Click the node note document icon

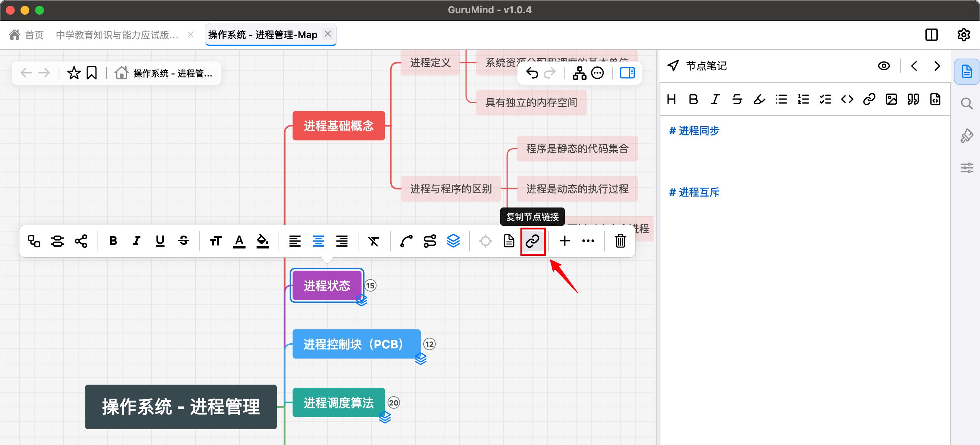509,241
